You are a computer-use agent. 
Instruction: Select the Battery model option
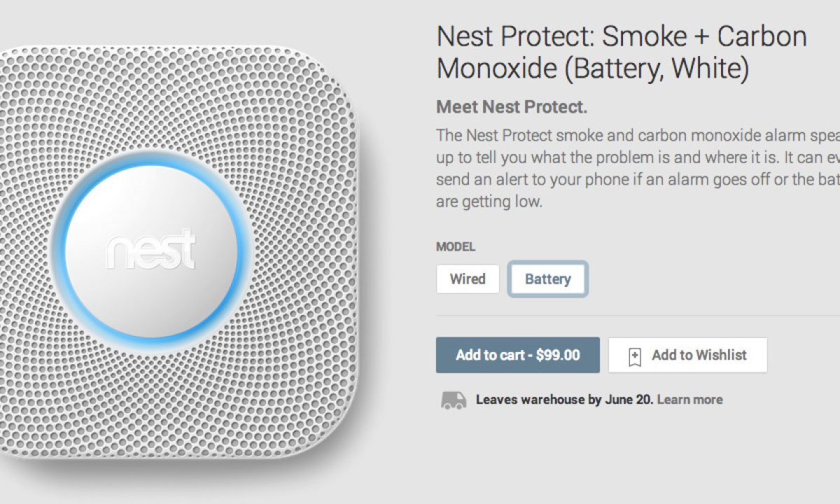coord(547,279)
